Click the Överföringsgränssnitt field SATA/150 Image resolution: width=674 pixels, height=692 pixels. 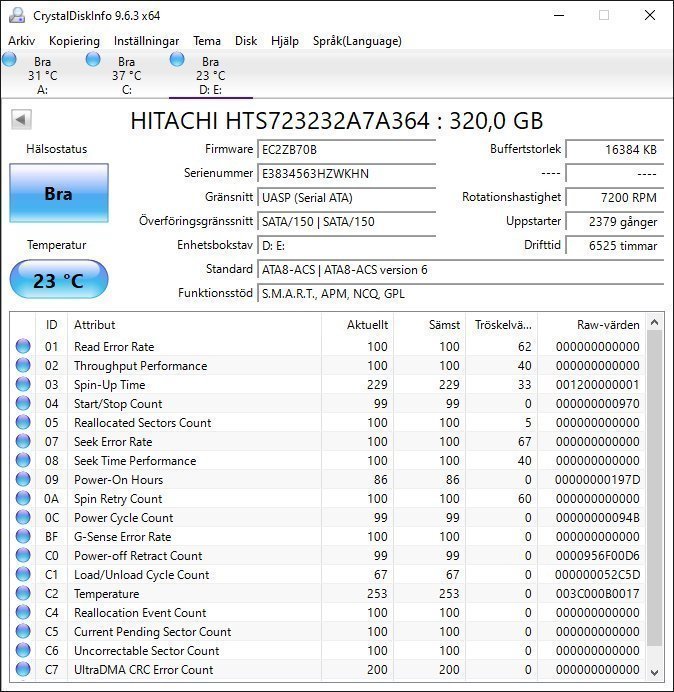point(347,221)
